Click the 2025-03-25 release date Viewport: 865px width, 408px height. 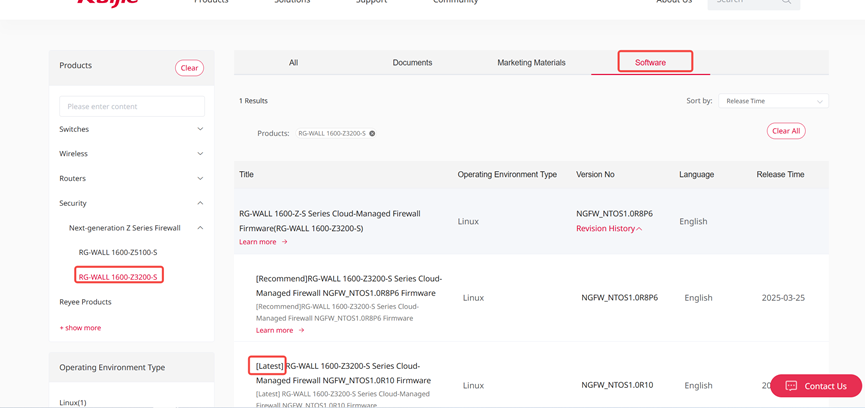[x=783, y=298]
